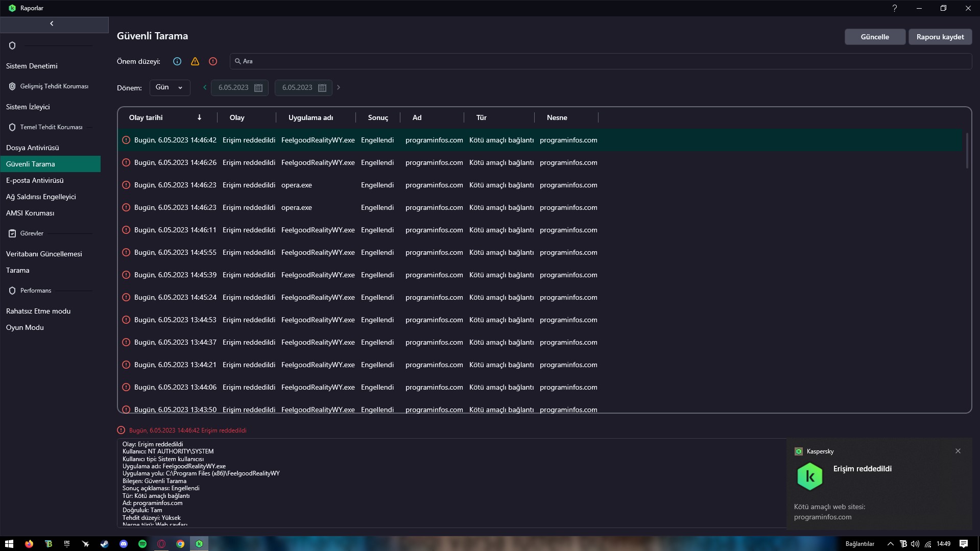The width and height of the screenshot is (980, 551).
Task: Toggle the yellow warning severity filter icon
Action: pyautogui.click(x=195, y=61)
